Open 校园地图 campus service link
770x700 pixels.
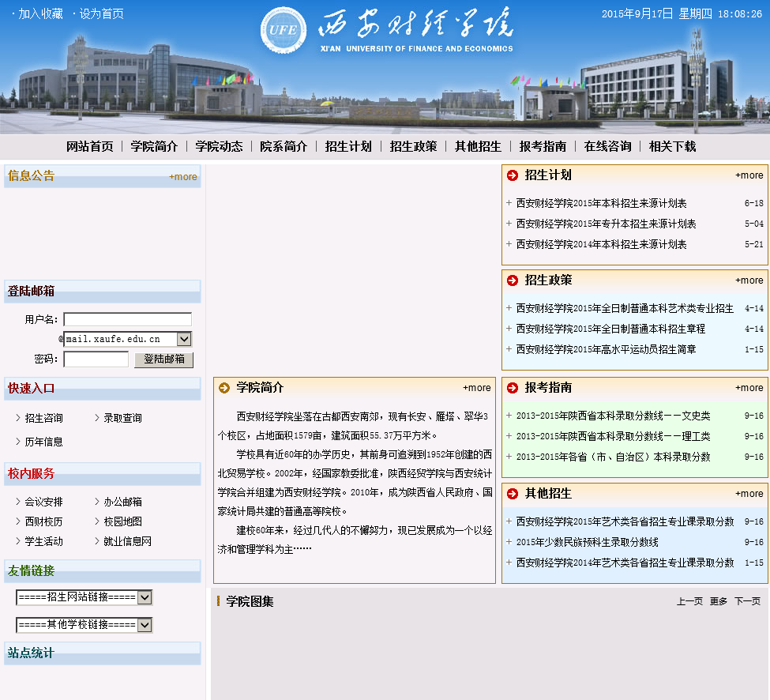tap(122, 521)
